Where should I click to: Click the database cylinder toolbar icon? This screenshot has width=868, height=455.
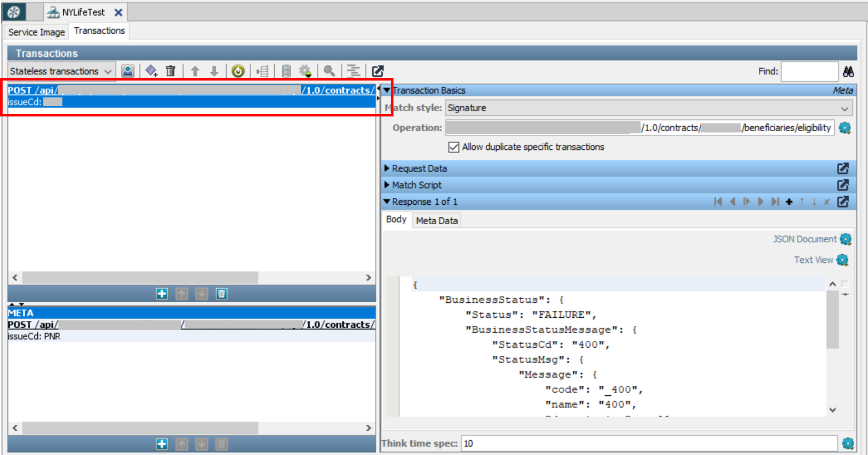click(286, 71)
